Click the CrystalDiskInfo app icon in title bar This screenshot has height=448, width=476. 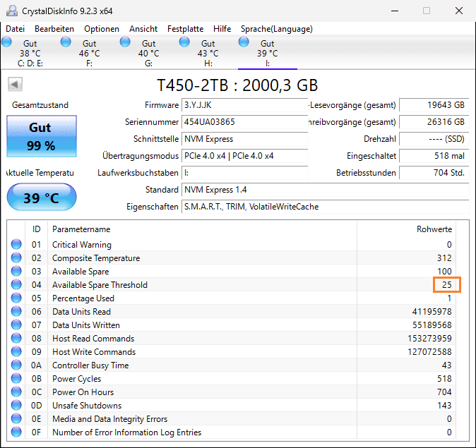click(x=11, y=11)
